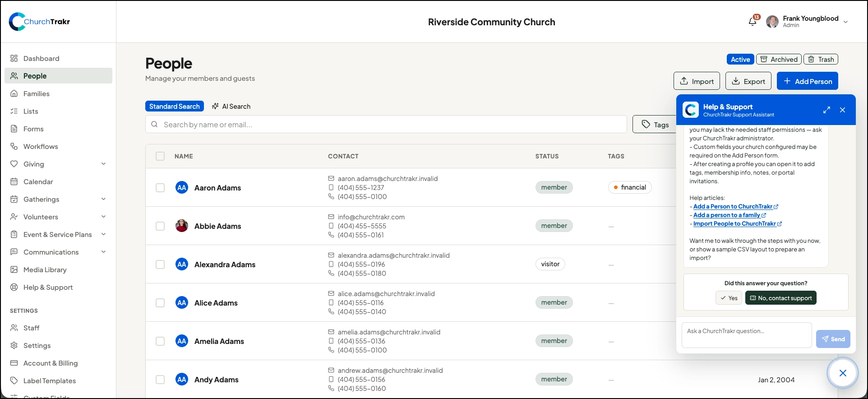Check the Amelia Adams row checkbox

coord(160,341)
